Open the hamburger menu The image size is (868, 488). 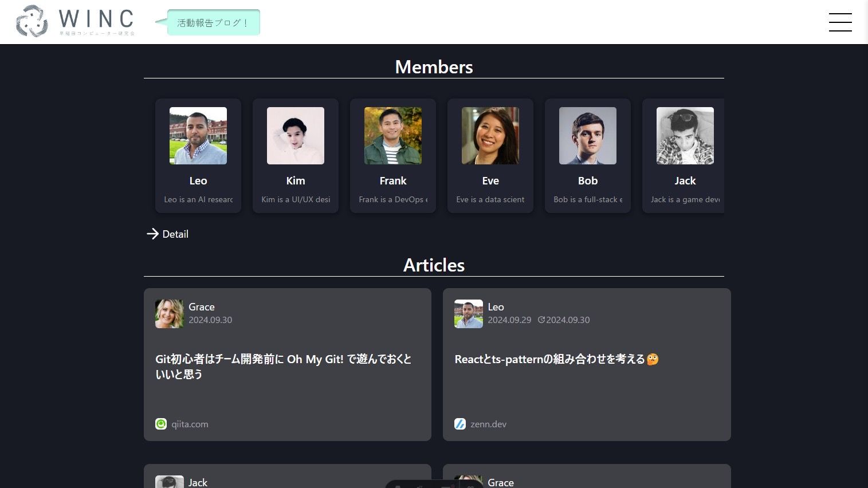[x=840, y=22]
